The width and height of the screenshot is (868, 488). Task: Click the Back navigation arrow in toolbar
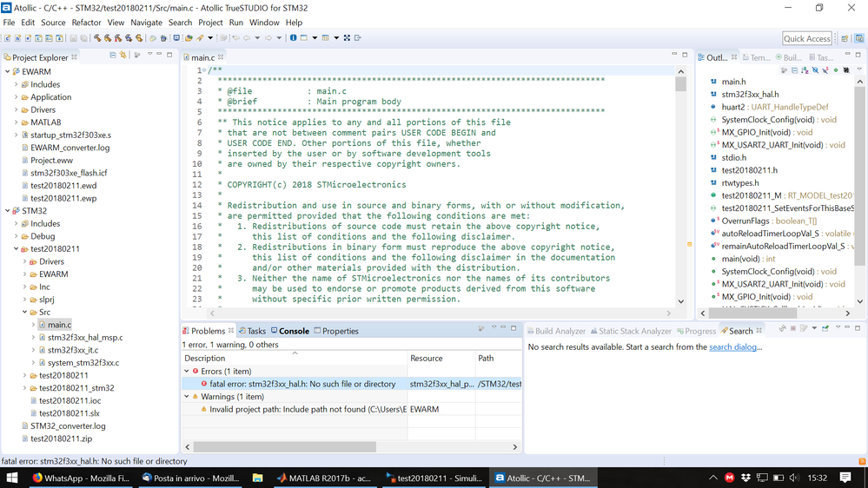pyautogui.click(x=247, y=38)
